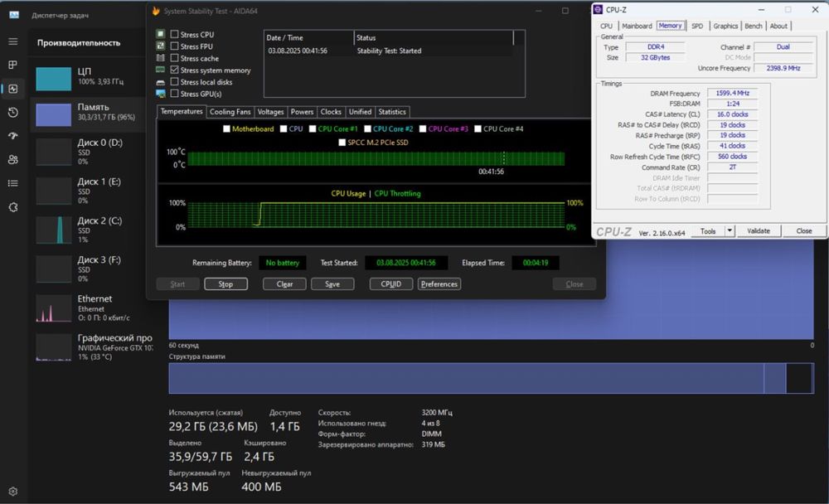The width and height of the screenshot is (829, 504).
Task: Select Диск 3 (F:) performance item
Action: click(88, 269)
